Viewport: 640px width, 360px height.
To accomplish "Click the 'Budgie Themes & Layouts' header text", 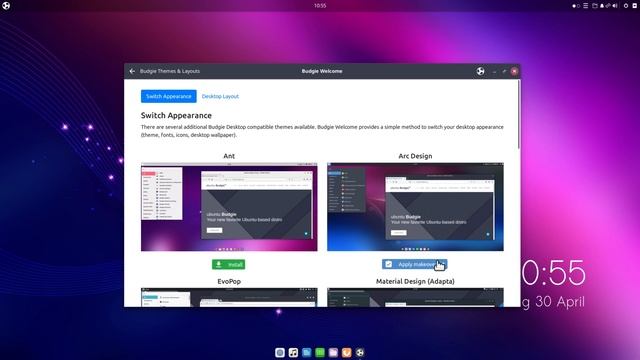I will (170, 71).
